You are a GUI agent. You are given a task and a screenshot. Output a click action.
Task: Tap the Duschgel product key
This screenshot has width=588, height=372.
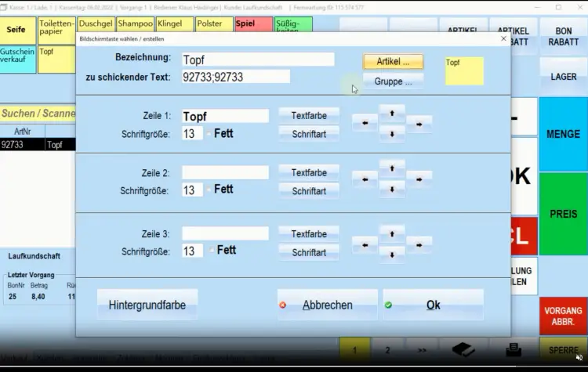(96, 23)
